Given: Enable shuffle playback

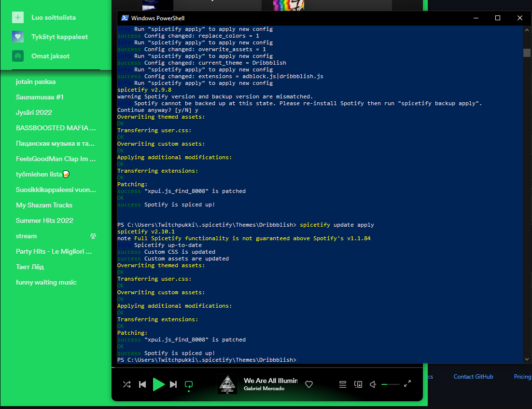Looking at the screenshot, I should 127,384.
